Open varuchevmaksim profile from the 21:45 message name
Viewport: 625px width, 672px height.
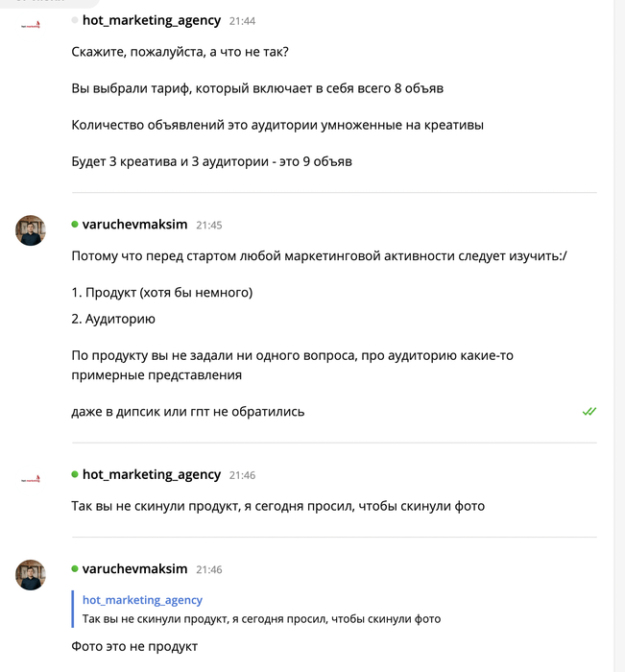coord(134,225)
